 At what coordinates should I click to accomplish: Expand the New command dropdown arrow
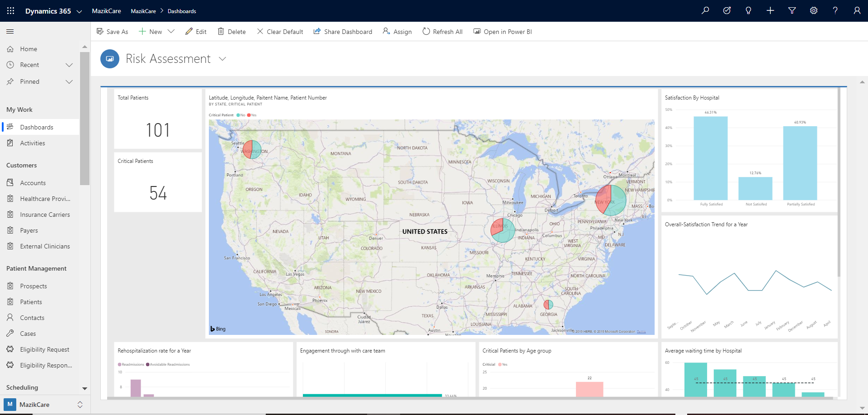click(171, 31)
